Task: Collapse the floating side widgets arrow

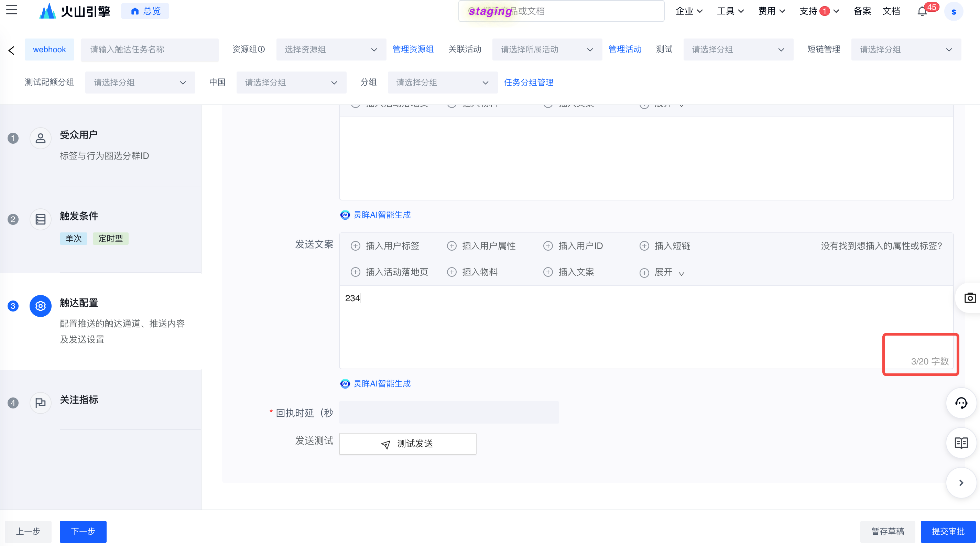Action: pos(961,483)
